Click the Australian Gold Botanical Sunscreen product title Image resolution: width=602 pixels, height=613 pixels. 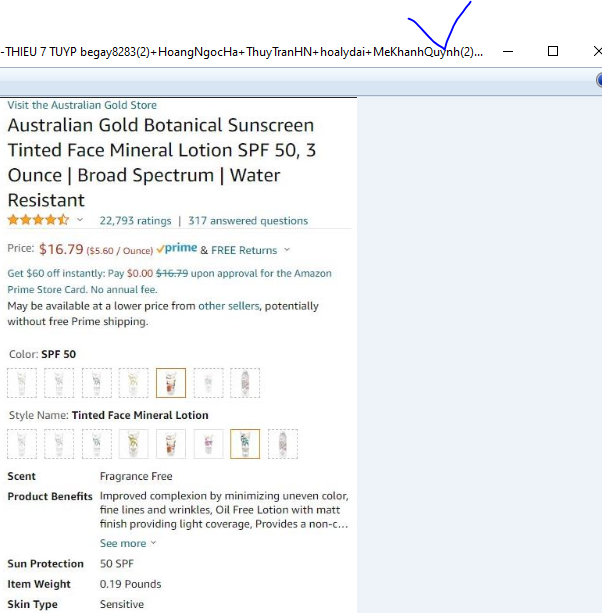coord(162,163)
